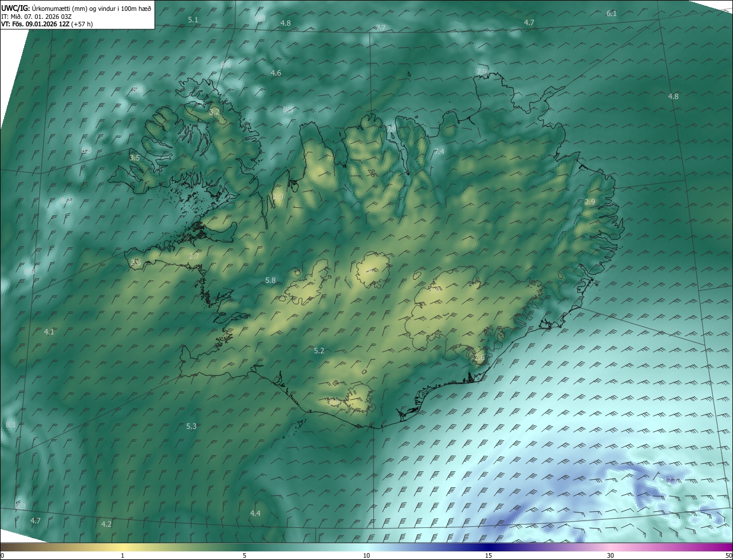733x560 pixels.
Task: Click the 4.4 value label
Action: pyautogui.click(x=255, y=514)
